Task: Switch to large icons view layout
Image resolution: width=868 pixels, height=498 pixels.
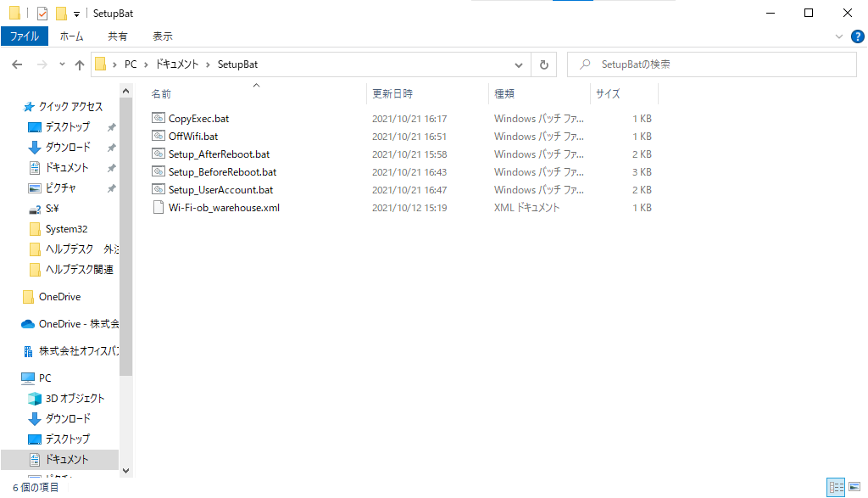Action: point(854,487)
